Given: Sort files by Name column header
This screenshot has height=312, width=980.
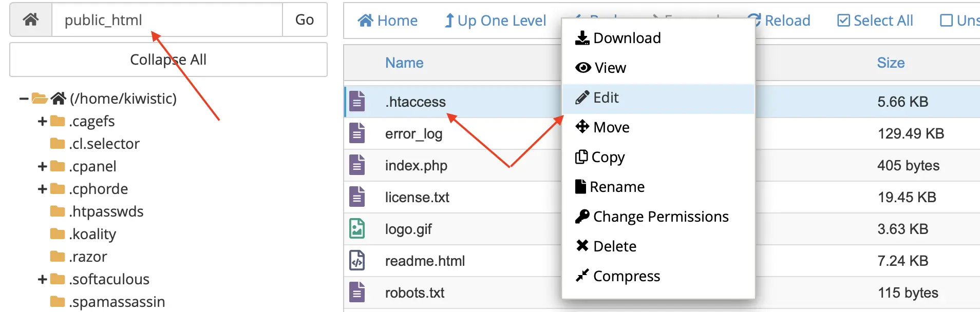Looking at the screenshot, I should [x=404, y=63].
